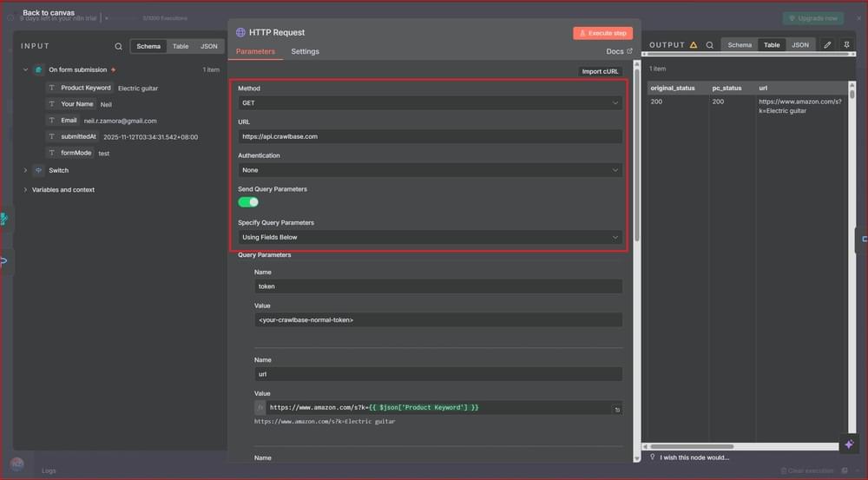This screenshot has height=480, width=868.
Task: Click the Import cURL button
Action: point(601,71)
